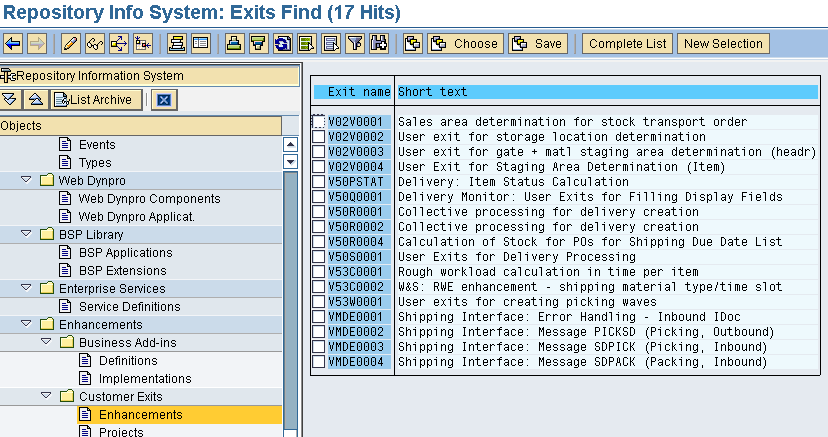828x437 pixels.
Task: Open Service Definitions node
Action: click(x=129, y=307)
